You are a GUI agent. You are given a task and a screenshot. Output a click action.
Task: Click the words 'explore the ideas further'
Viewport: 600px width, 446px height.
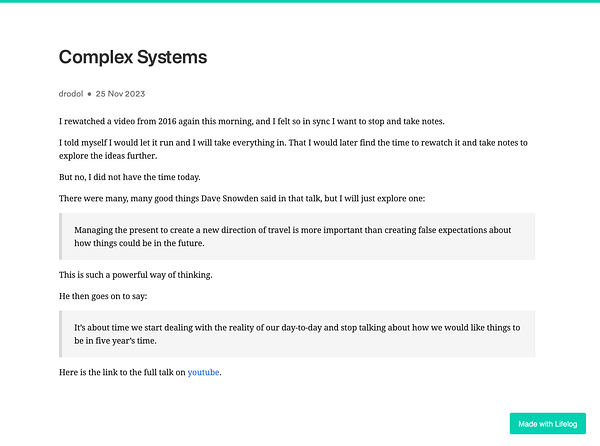click(x=108, y=156)
